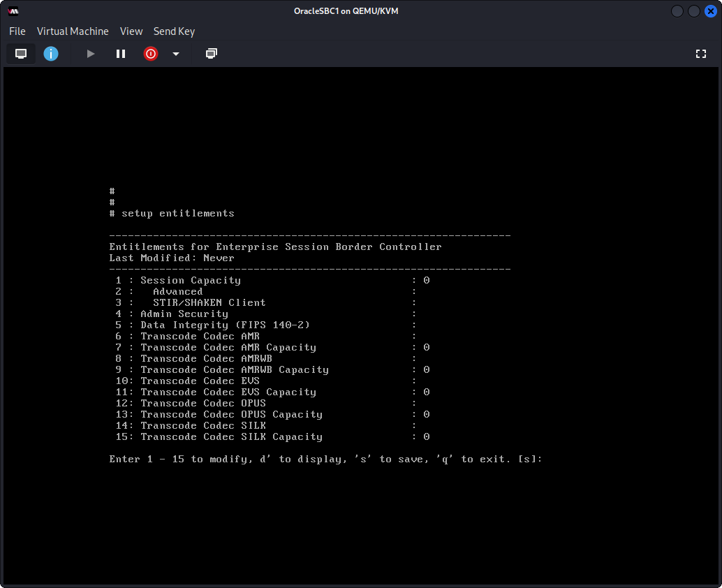Open the View menu

[131, 31]
